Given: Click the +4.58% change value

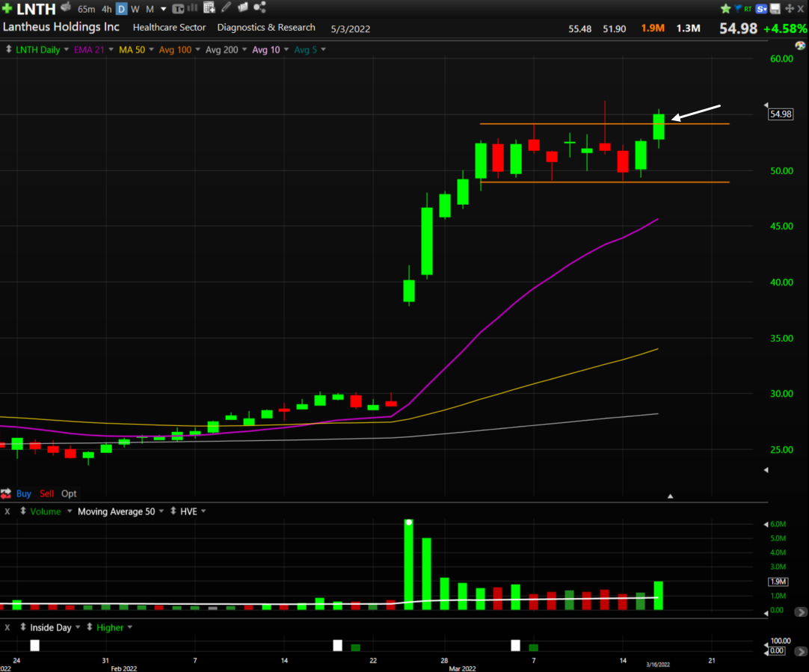Looking at the screenshot, I should coord(784,28).
